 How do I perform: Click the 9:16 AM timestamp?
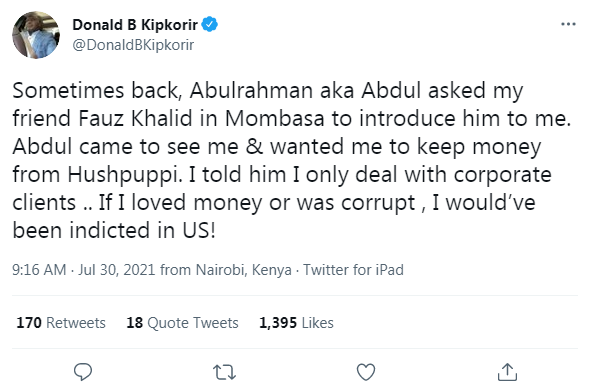pos(39,270)
